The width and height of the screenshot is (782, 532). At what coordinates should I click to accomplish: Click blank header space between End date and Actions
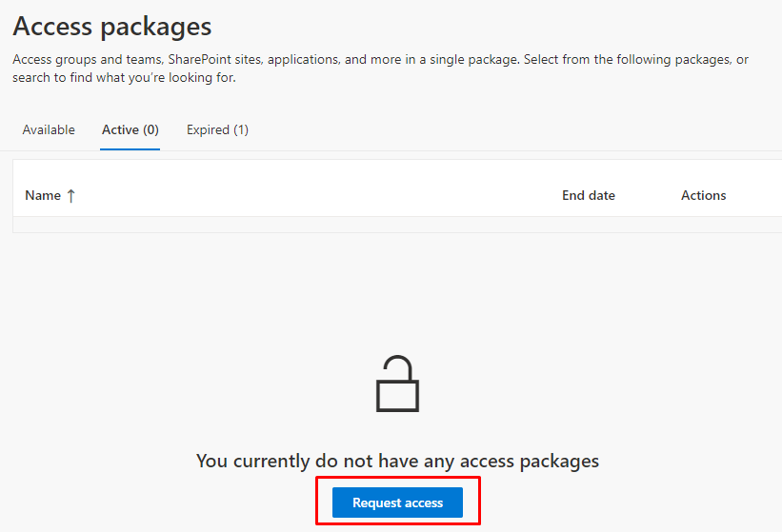tap(648, 195)
